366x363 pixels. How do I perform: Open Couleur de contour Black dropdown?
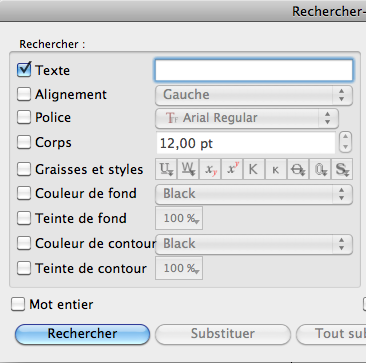click(254, 244)
